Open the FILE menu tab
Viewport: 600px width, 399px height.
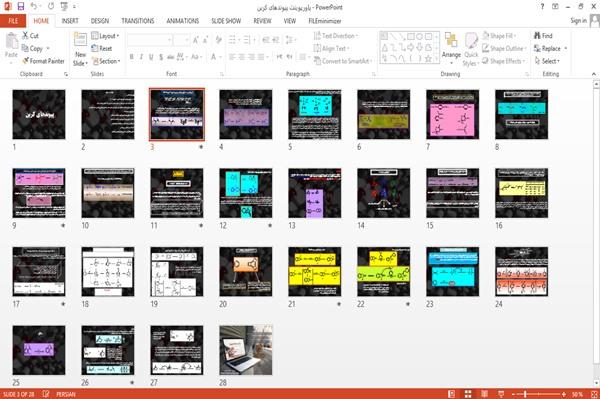(x=13, y=21)
